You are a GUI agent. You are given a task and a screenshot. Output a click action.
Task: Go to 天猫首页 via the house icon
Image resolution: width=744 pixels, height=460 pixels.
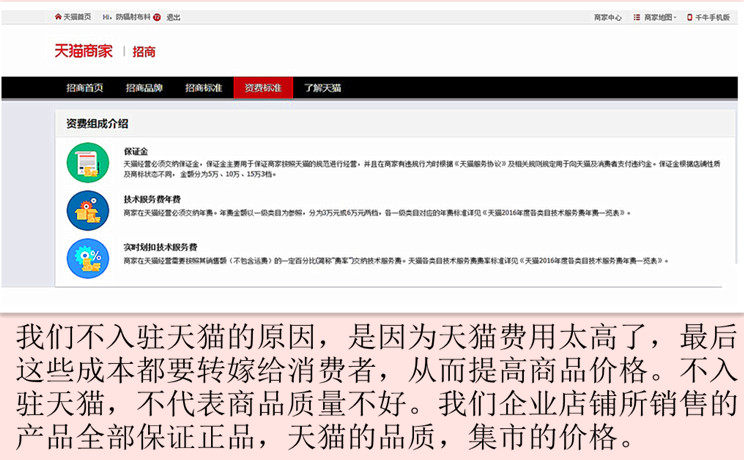58,17
